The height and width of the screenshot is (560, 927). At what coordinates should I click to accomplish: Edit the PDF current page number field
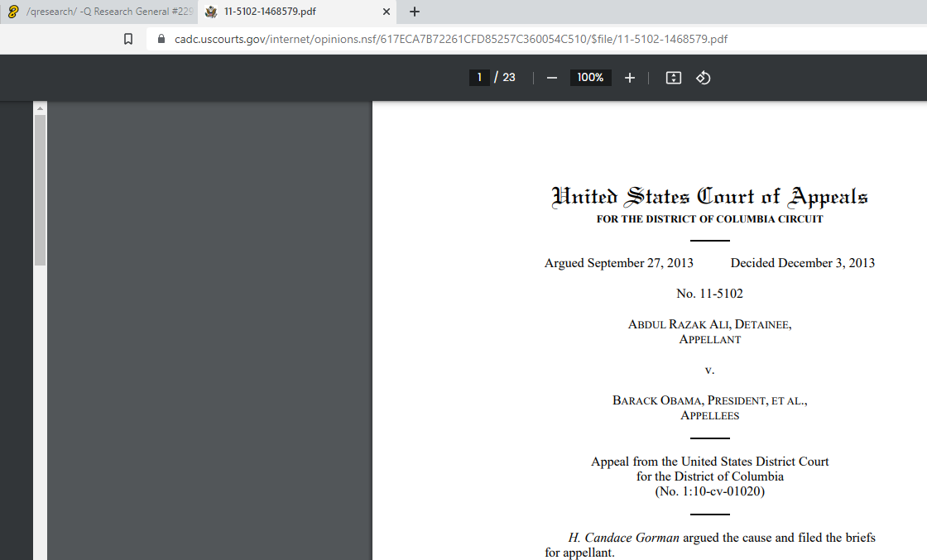(x=479, y=78)
